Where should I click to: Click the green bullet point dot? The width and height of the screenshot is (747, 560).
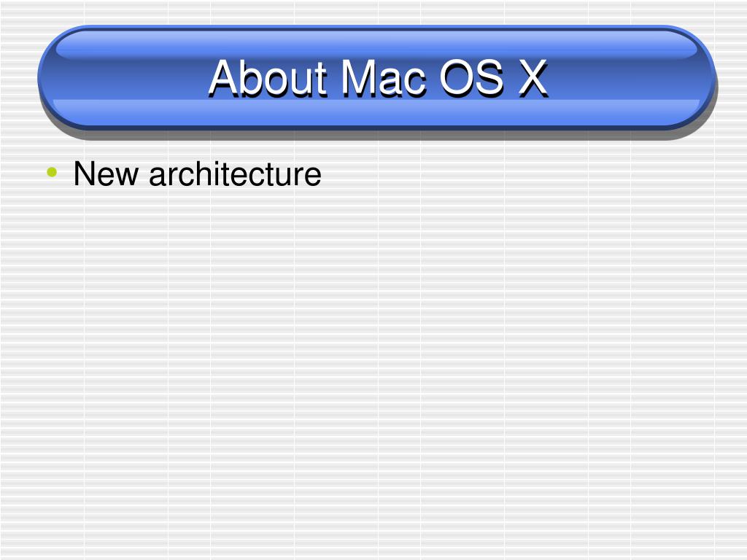pos(52,172)
